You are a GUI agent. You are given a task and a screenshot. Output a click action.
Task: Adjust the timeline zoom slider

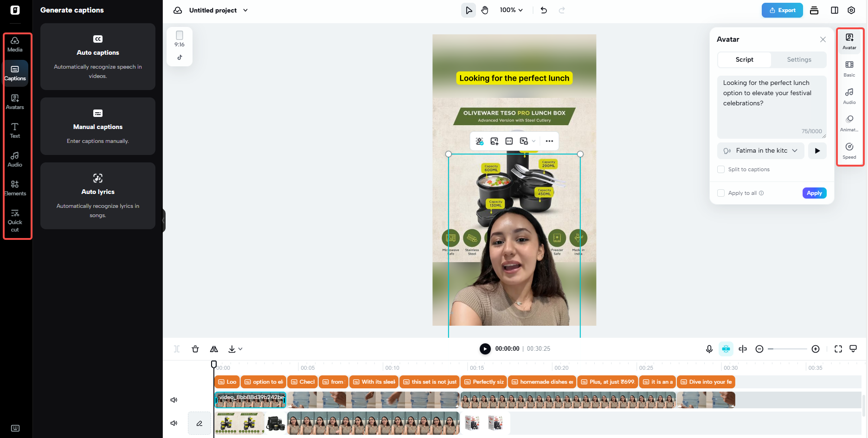click(x=787, y=348)
